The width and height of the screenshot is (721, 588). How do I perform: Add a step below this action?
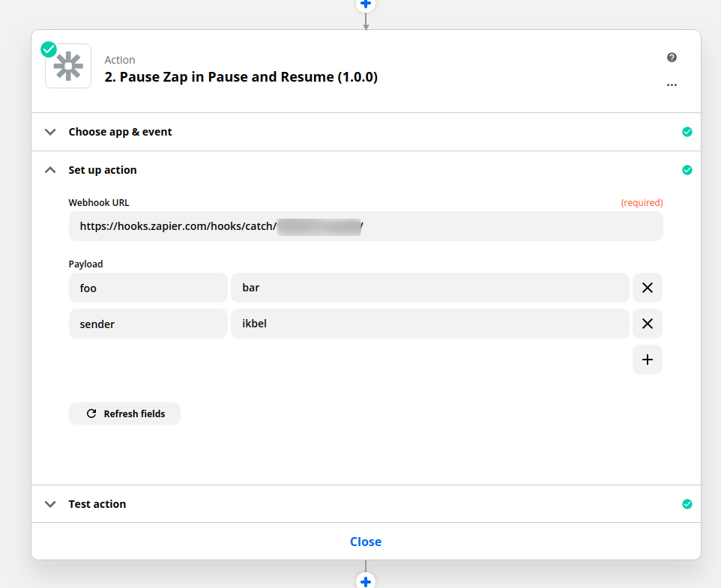pos(366,581)
